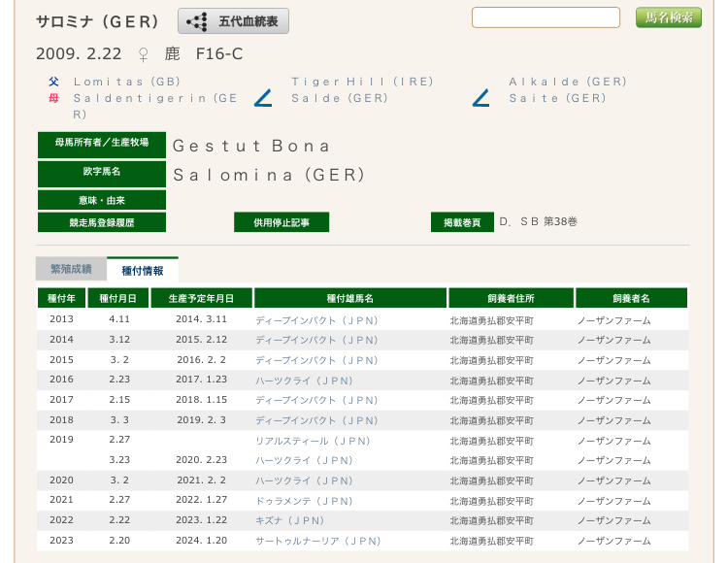Open ディープインパクト link in 2015 row
The height and width of the screenshot is (563, 728).
click(316, 361)
